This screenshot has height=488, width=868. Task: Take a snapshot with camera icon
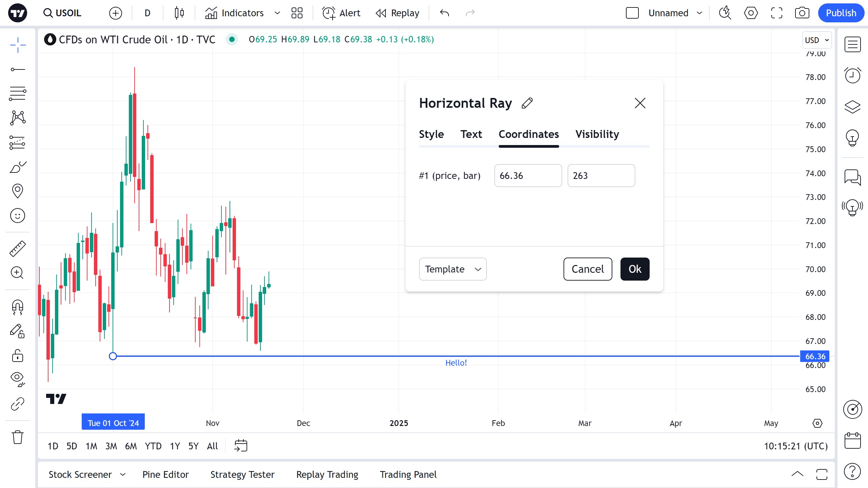coord(802,13)
